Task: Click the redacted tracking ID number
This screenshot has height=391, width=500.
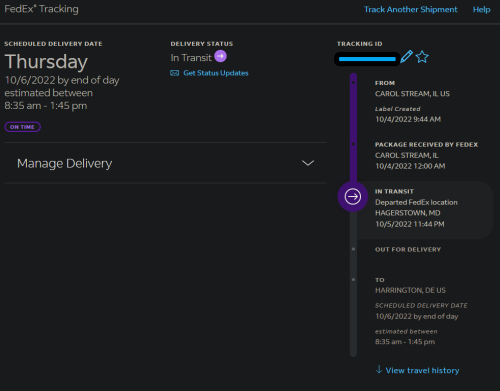Action: [x=367, y=59]
